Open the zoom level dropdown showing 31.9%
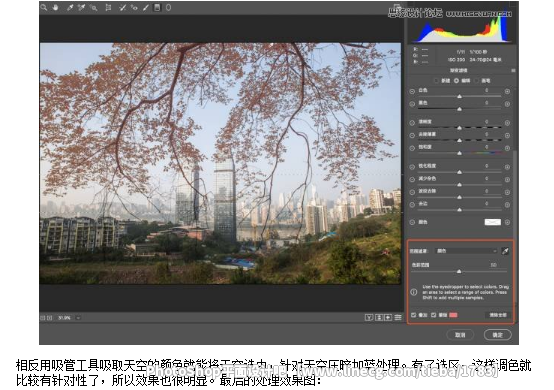Viewport: 554px width, 390px height. coord(78,318)
